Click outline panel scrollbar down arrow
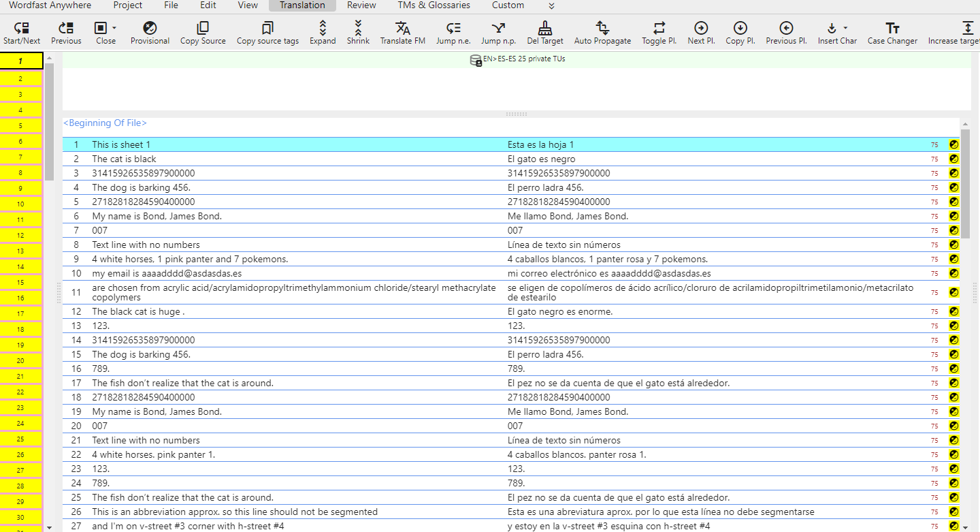This screenshot has height=532, width=980. tap(49, 527)
